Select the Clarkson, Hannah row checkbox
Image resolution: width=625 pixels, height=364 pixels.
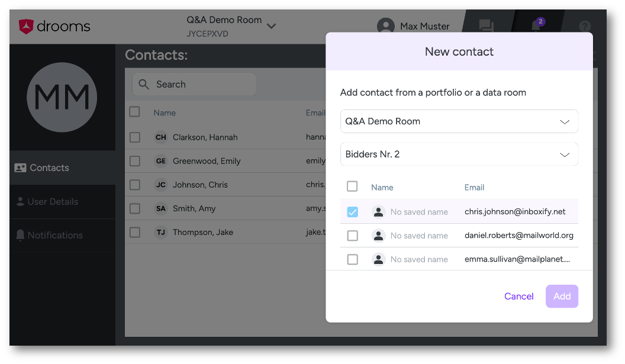click(x=135, y=137)
